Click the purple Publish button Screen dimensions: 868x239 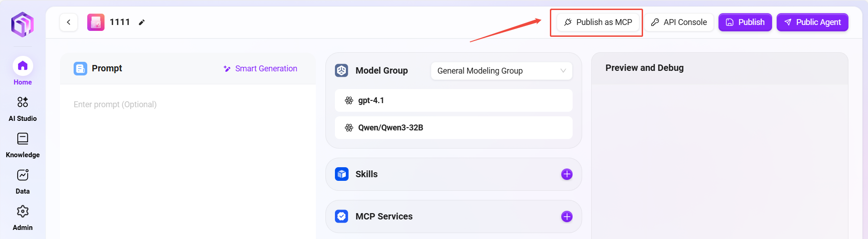[745, 22]
